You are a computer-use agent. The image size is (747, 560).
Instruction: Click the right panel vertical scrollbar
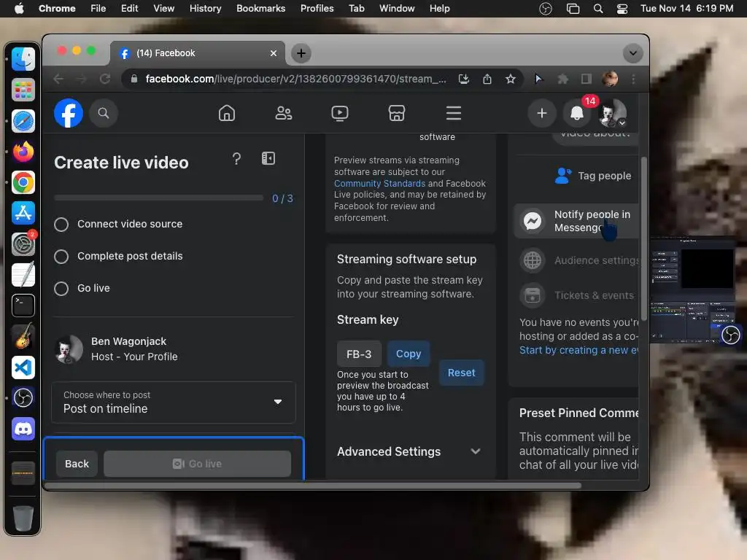[644, 238]
